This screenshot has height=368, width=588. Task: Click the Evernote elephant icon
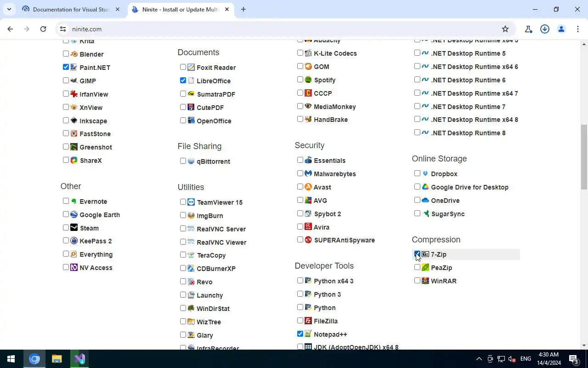click(x=74, y=201)
